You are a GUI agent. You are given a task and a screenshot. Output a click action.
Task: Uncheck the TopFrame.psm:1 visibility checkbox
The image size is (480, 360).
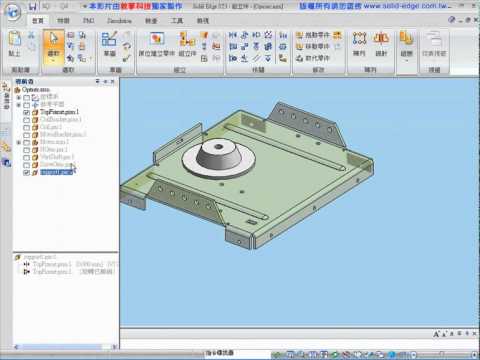click(x=27, y=112)
